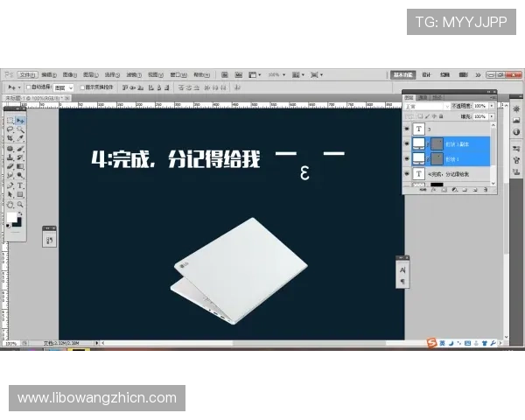Screen dimensions: 525x420
Task: Open the 选择 (Select) menu
Action: [x=112, y=74]
